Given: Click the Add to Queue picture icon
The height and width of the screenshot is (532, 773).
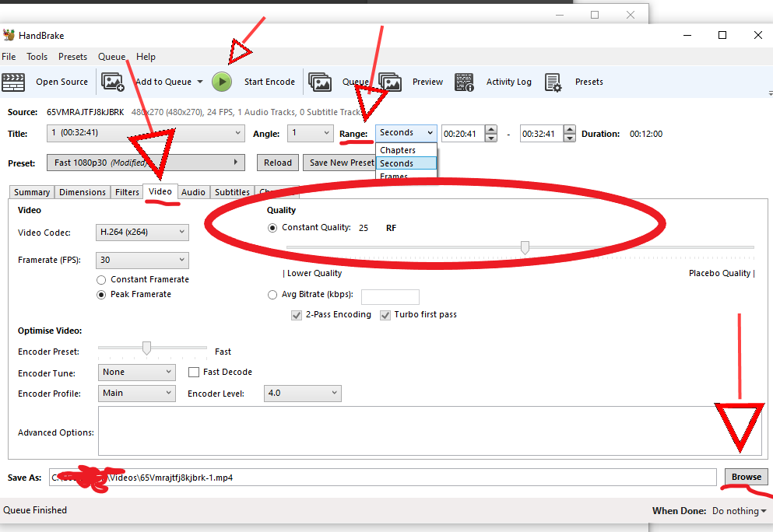Looking at the screenshot, I should tap(112, 82).
